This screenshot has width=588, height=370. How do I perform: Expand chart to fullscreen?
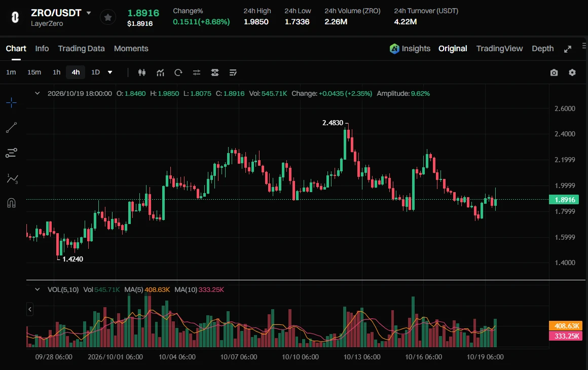click(568, 49)
